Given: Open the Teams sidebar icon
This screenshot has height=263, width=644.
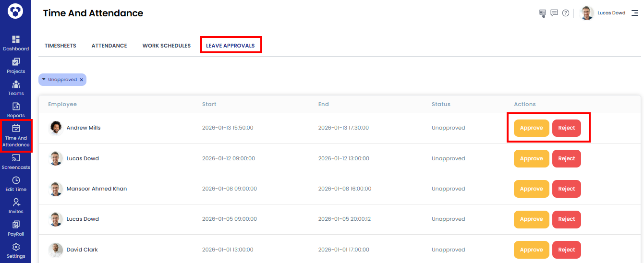Looking at the screenshot, I should (16, 84).
